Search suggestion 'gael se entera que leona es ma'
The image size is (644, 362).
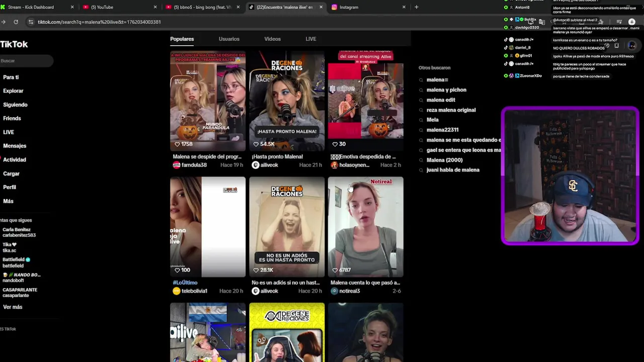(464, 150)
